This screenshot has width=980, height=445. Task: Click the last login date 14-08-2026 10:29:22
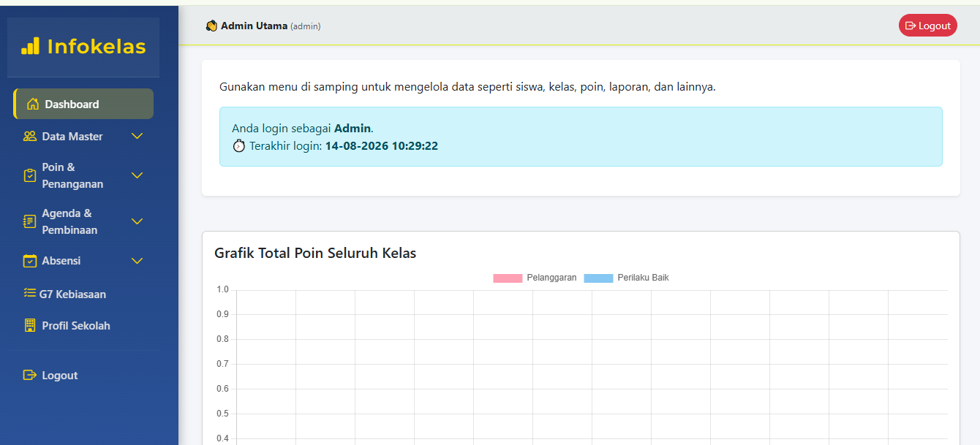[x=382, y=145]
